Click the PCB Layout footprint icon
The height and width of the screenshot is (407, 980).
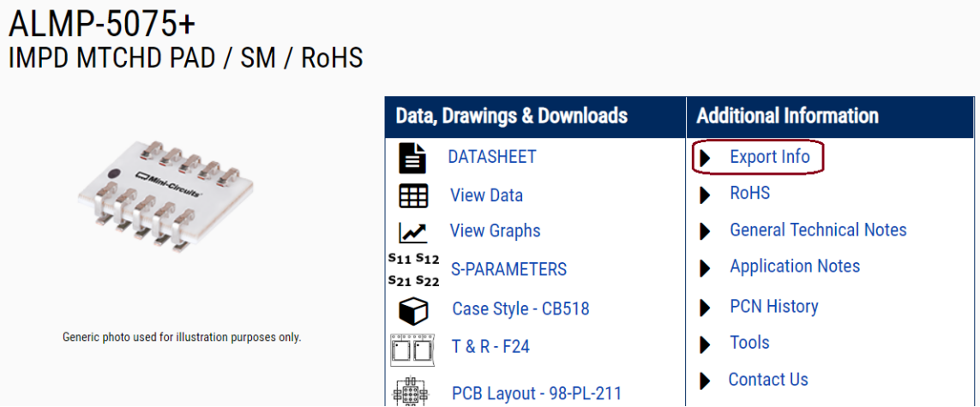(x=409, y=392)
